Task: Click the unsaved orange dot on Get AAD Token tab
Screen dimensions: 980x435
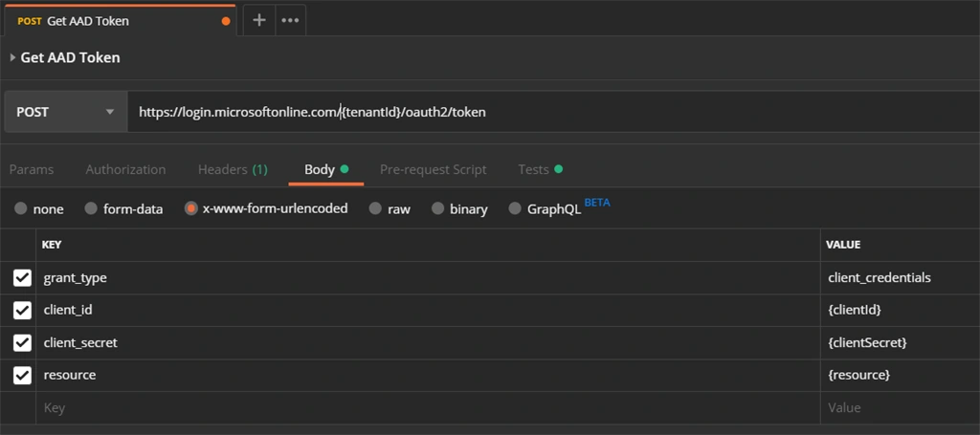Action: (x=226, y=21)
